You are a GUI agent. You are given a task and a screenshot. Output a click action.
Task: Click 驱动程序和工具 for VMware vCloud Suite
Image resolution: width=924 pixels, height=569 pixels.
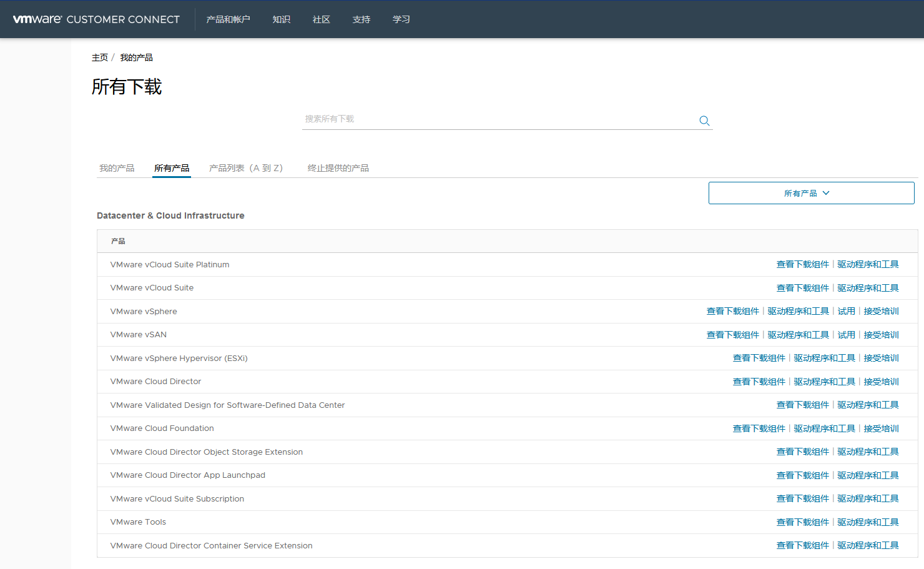[x=868, y=288]
